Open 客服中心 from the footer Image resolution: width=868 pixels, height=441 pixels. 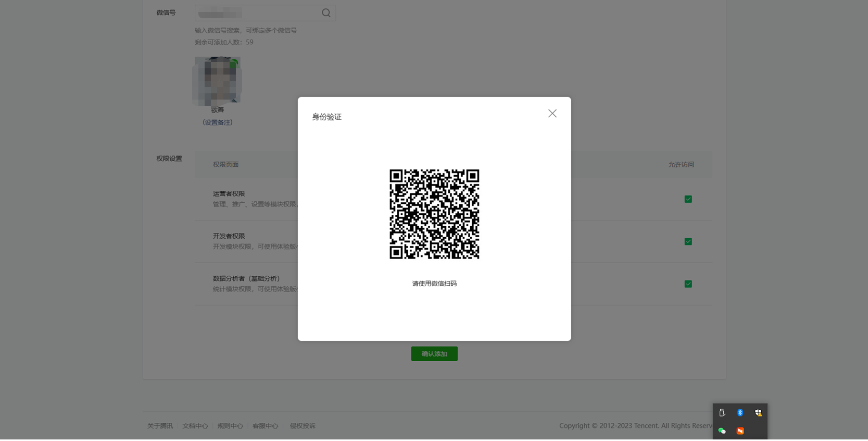click(x=265, y=426)
